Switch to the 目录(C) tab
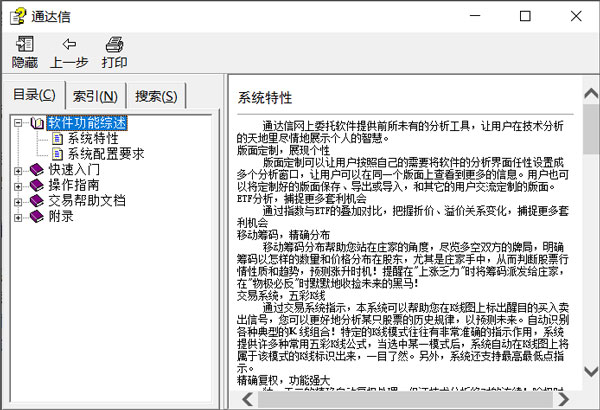Screen dimensions: 600x410 pyautogui.click(x=34, y=95)
